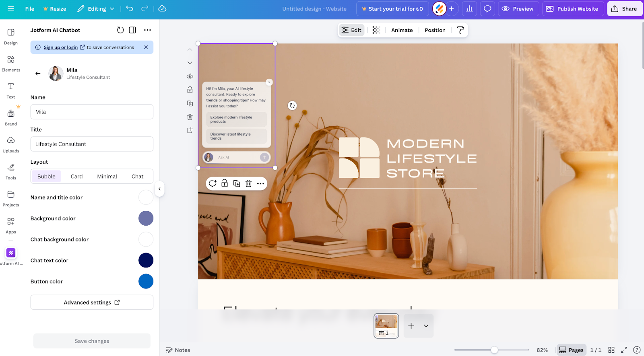Viewport: 644px width, 356px height.
Task: Open the Sign up or login link
Action: 61,47
